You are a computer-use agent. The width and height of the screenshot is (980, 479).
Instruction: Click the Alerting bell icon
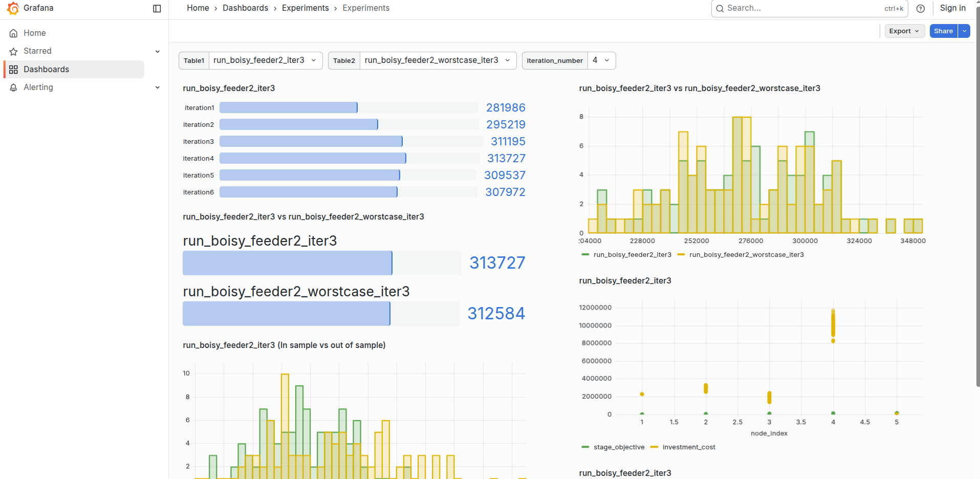(13, 88)
